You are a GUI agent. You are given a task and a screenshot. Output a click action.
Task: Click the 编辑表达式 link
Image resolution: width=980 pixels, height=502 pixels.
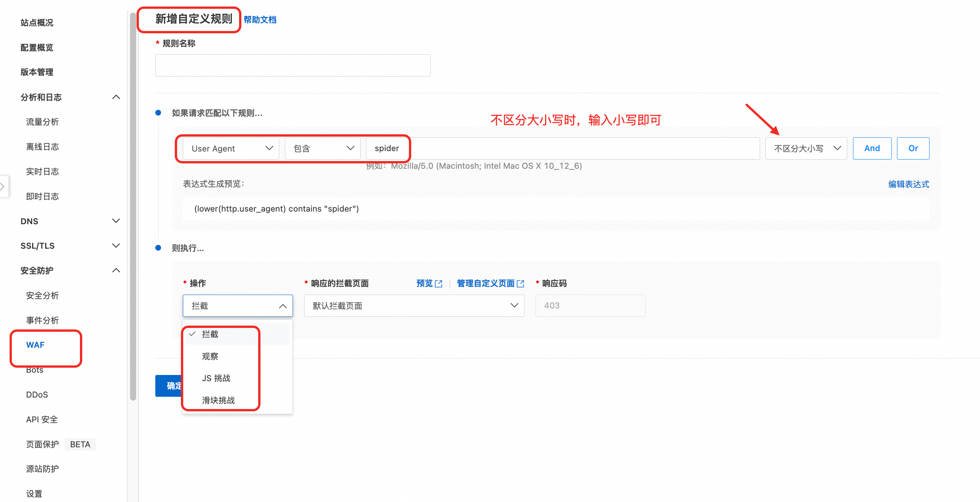pyautogui.click(x=908, y=184)
